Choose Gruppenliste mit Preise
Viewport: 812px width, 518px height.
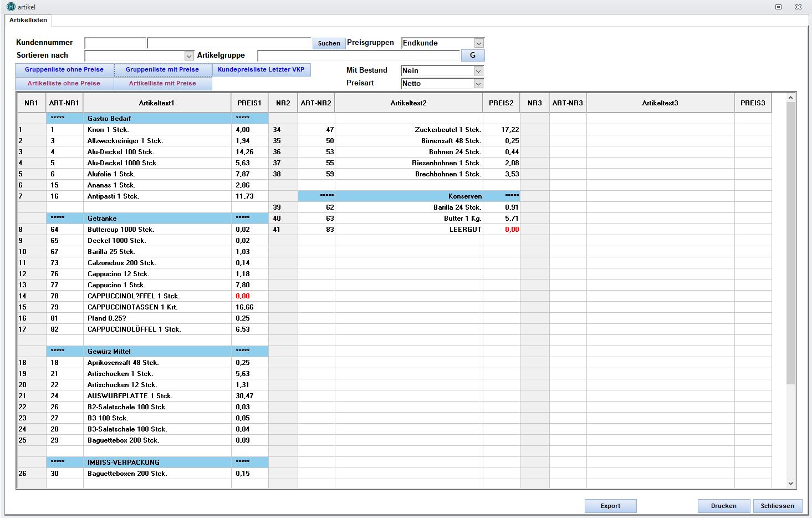click(162, 70)
